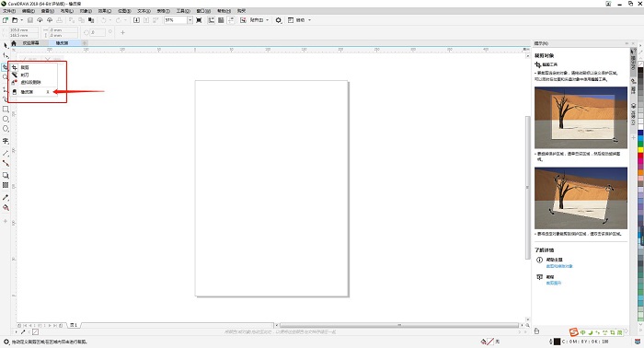Choose the Knife tool from the flyout
The image size is (644, 348).
[x=24, y=75]
